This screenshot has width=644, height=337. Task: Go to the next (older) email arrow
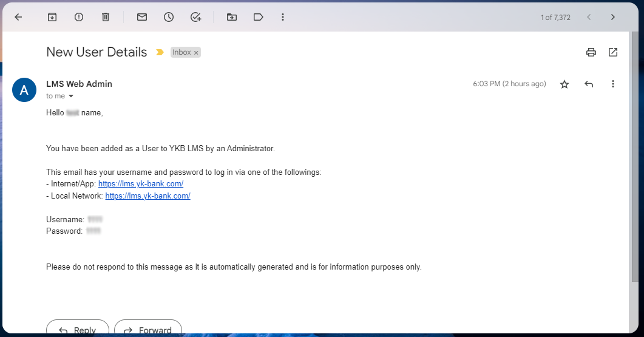click(613, 17)
